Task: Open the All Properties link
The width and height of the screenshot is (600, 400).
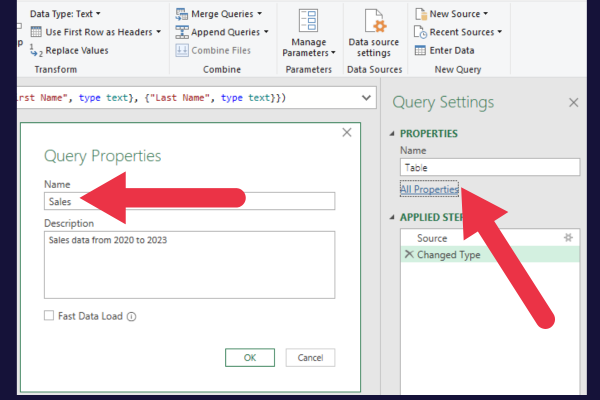Action: 429,189
